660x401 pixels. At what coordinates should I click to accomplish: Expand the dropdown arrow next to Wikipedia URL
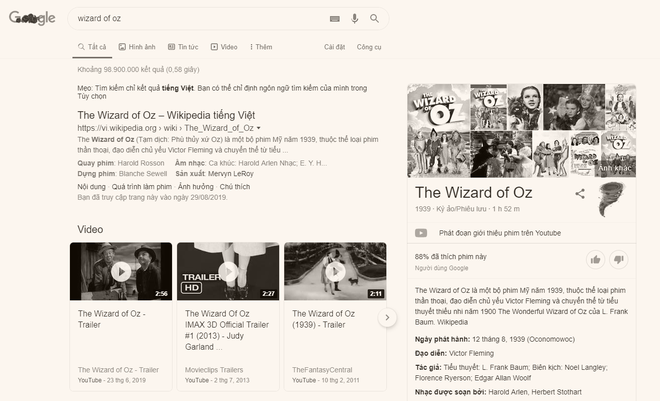(x=258, y=128)
